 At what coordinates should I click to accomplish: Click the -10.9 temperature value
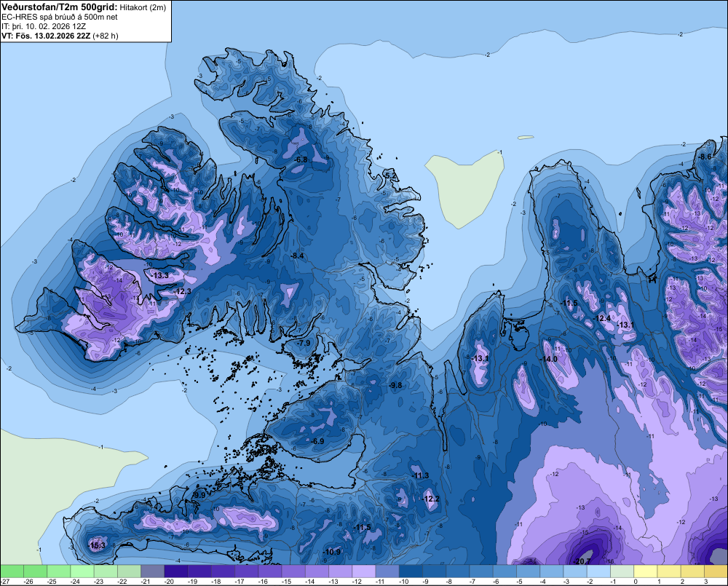click(332, 552)
